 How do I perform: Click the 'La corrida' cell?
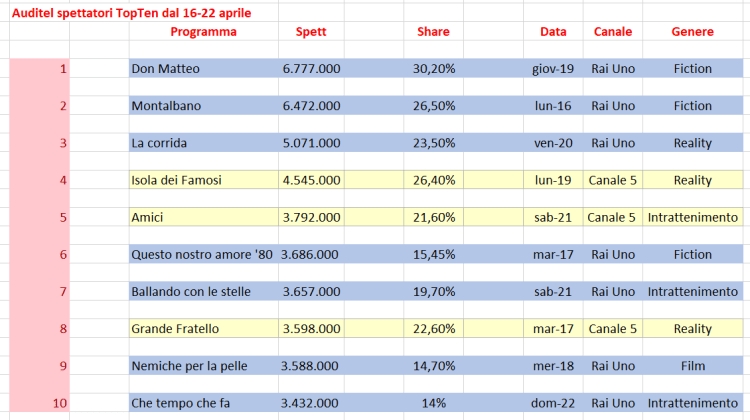tap(160, 143)
